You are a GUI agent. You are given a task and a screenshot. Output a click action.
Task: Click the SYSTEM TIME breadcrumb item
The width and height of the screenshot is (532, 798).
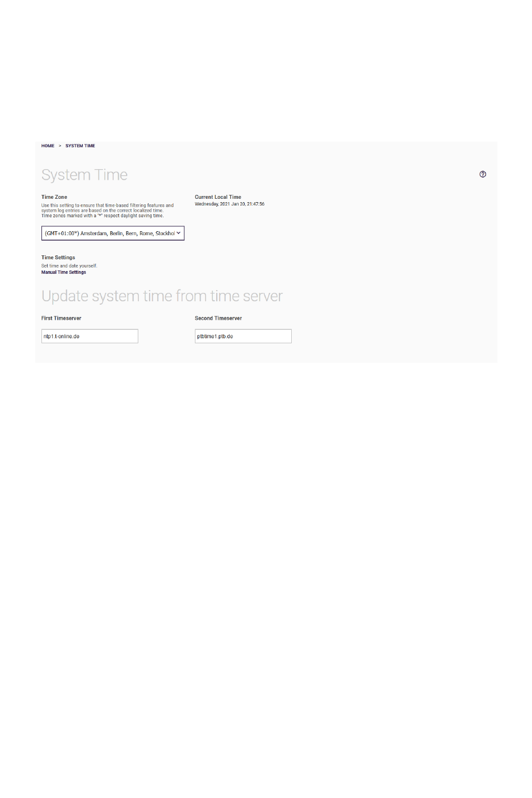tap(80, 146)
